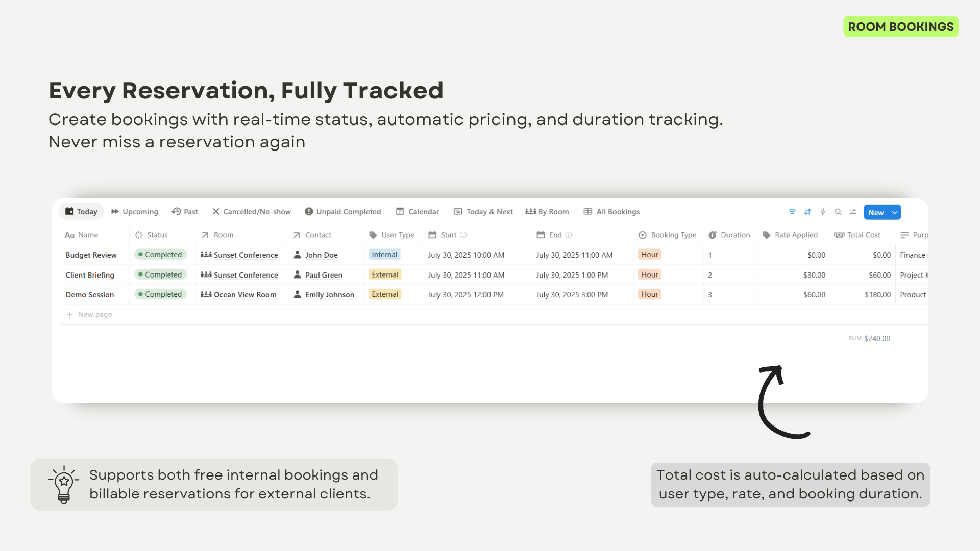The image size is (980, 551).
Task: Create a booking with the New button
Action: (x=876, y=212)
